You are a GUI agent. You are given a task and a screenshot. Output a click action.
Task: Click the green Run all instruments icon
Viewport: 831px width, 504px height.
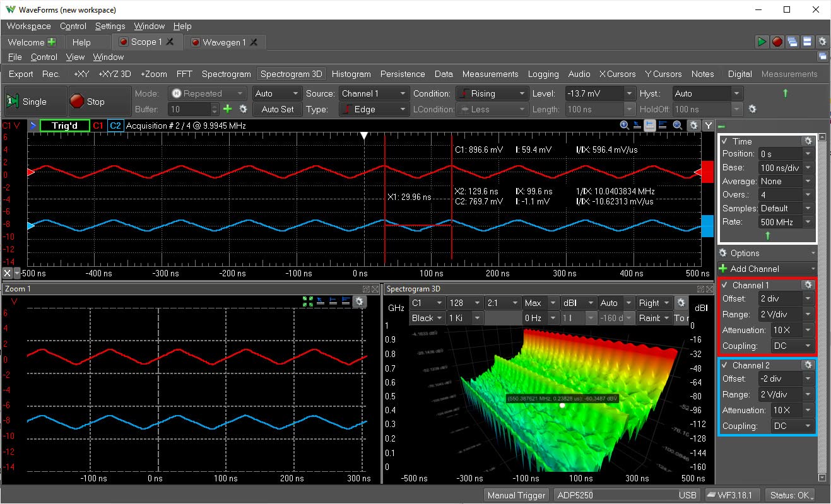pyautogui.click(x=762, y=42)
